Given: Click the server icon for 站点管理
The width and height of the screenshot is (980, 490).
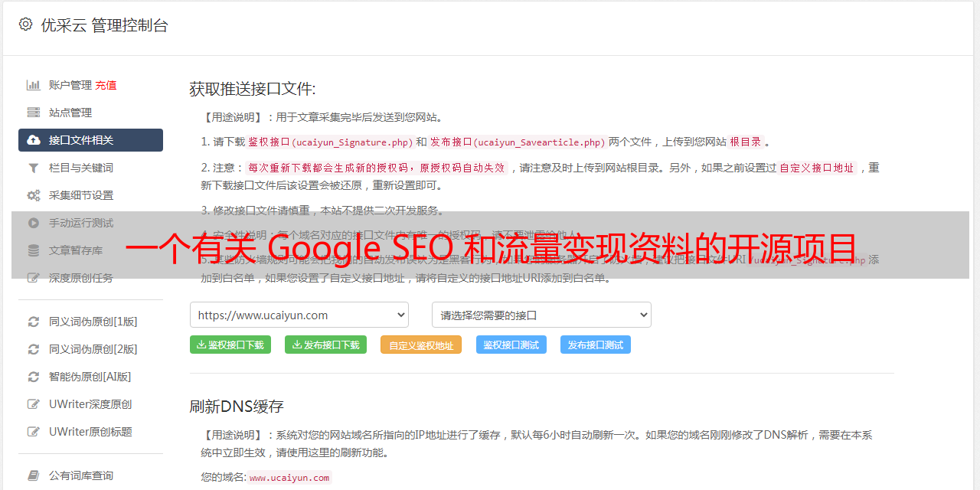Looking at the screenshot, I should [34, 113].
